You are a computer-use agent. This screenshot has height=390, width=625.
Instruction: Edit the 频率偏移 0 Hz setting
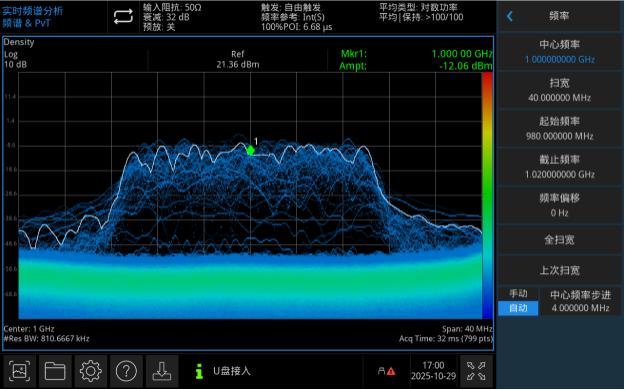(560, 205)
